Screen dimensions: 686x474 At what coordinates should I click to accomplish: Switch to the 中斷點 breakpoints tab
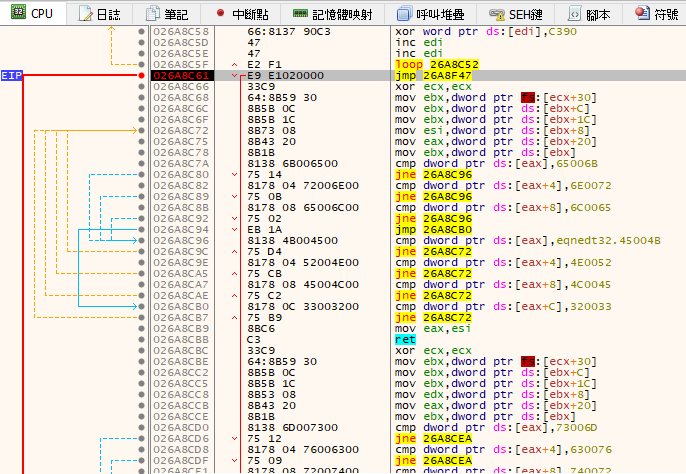point(242,14)
